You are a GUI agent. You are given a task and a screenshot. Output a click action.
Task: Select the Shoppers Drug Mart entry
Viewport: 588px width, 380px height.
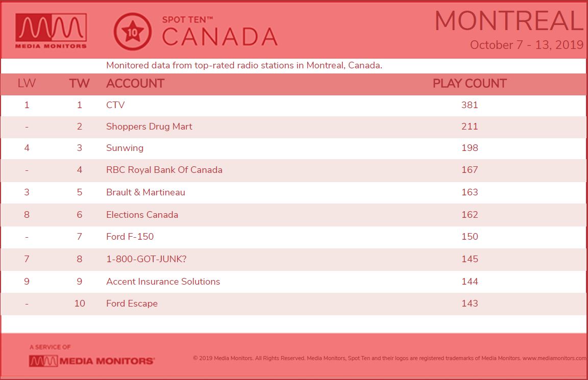[293, 126]
